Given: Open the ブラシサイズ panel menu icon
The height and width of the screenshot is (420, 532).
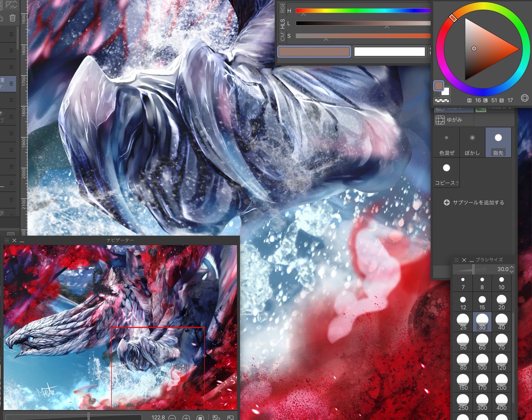Looking at the screenshot, I should point(457,260).
